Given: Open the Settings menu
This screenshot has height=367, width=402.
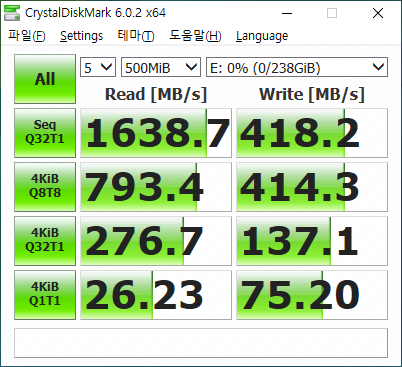Looking at the screenshot, I should (81, 36).
